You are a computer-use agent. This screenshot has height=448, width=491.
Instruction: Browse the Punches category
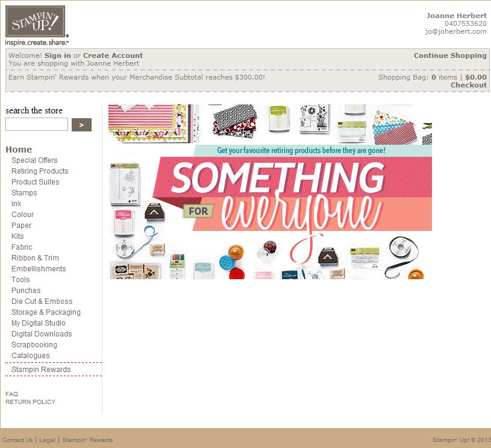pos(26,291)
